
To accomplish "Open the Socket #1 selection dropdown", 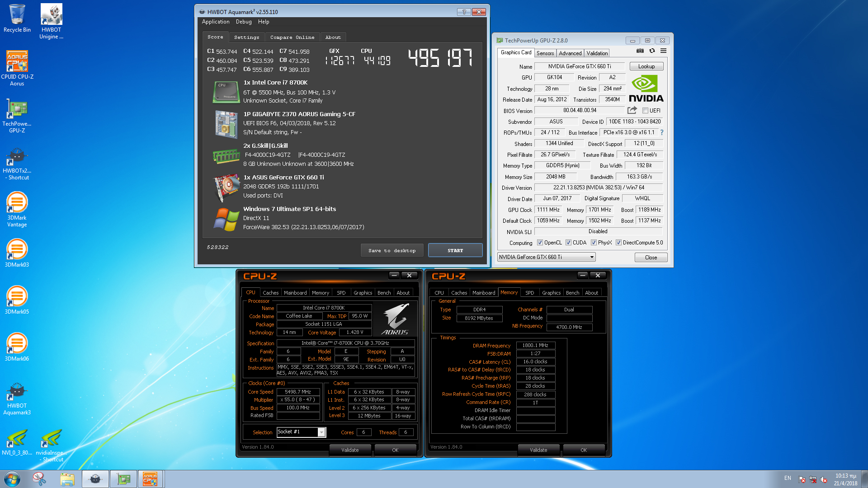I will click(301, 432).
